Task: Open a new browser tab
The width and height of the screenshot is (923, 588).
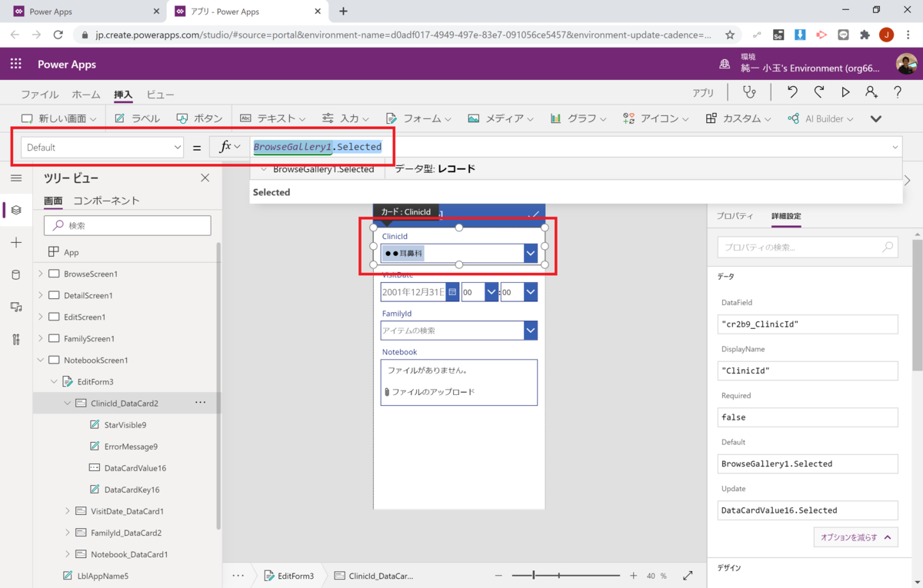Action: (343, 12)
